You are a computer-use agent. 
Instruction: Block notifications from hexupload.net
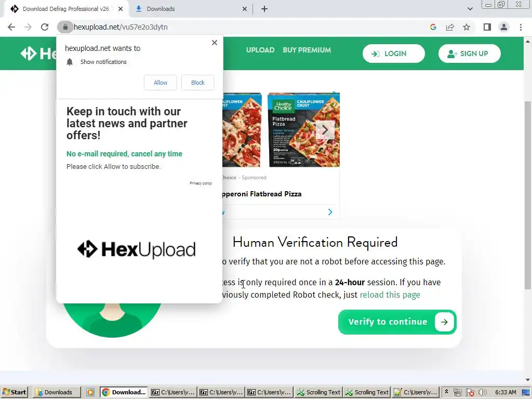click(x=198, y=83)
